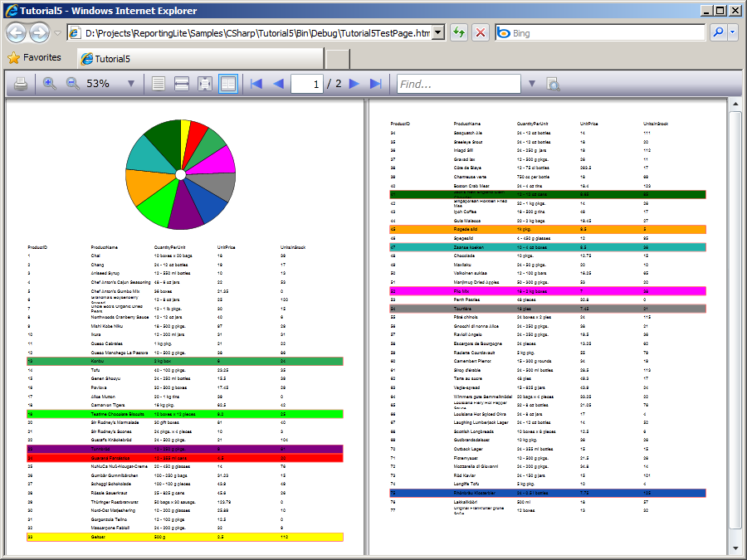The height and width of the screenshot is (560, 747).
Task: Go to the first report page
Action: (x=256, y=84)
